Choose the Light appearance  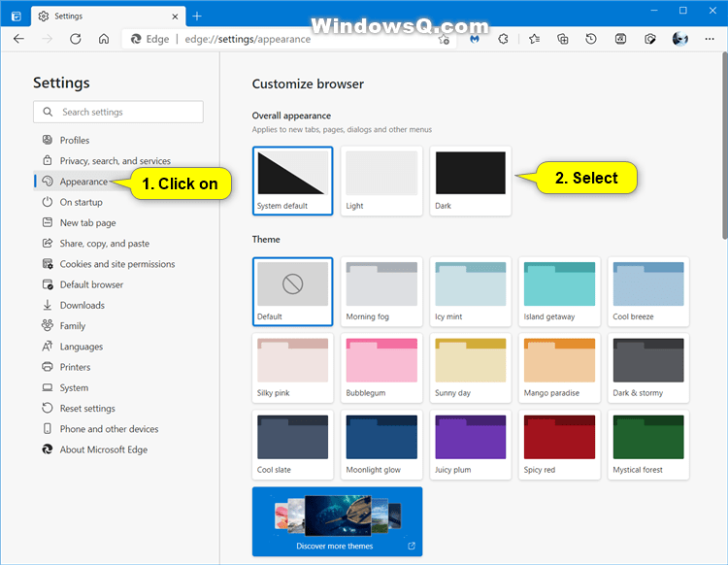click(381, 182)
